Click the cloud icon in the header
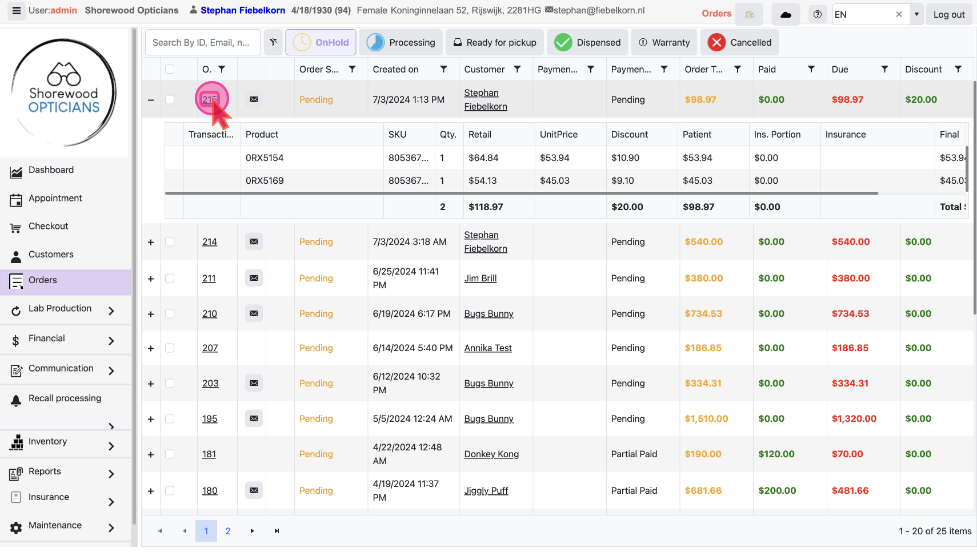 pos(786,14)
